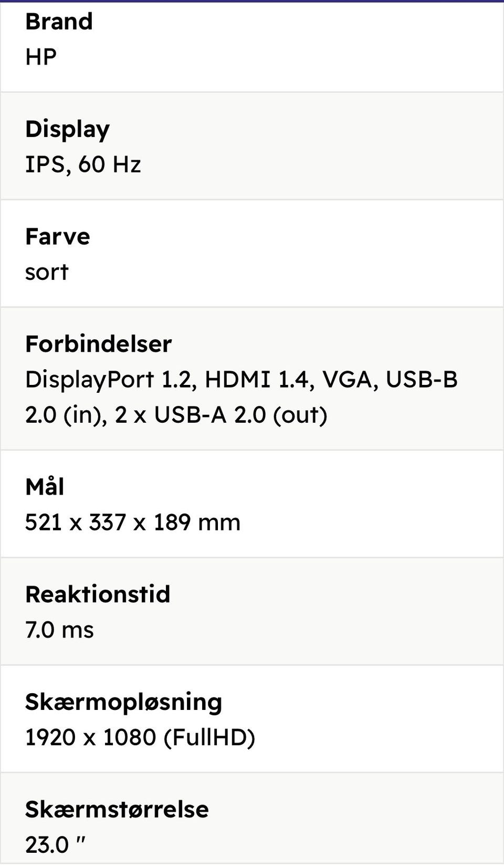The width and height of the screenshot is (504, 868).
Task: Click the Display specification heading
Action: [67, 129]
